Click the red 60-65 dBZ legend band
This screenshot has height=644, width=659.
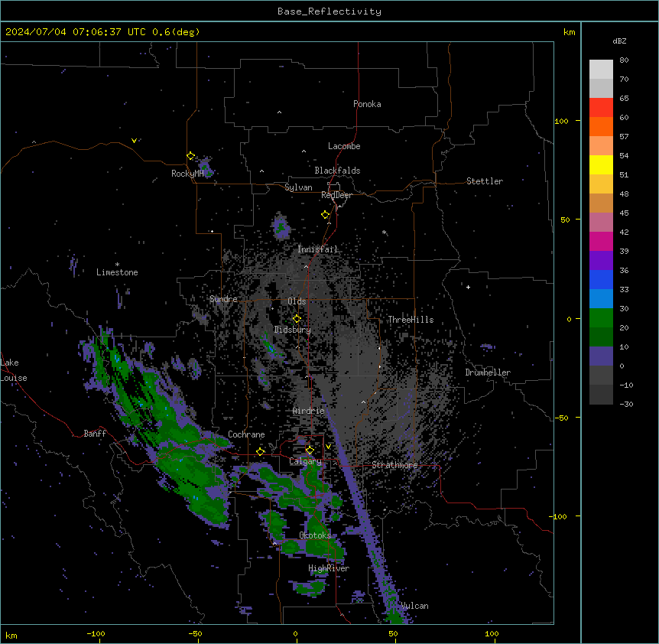(601, 108)
